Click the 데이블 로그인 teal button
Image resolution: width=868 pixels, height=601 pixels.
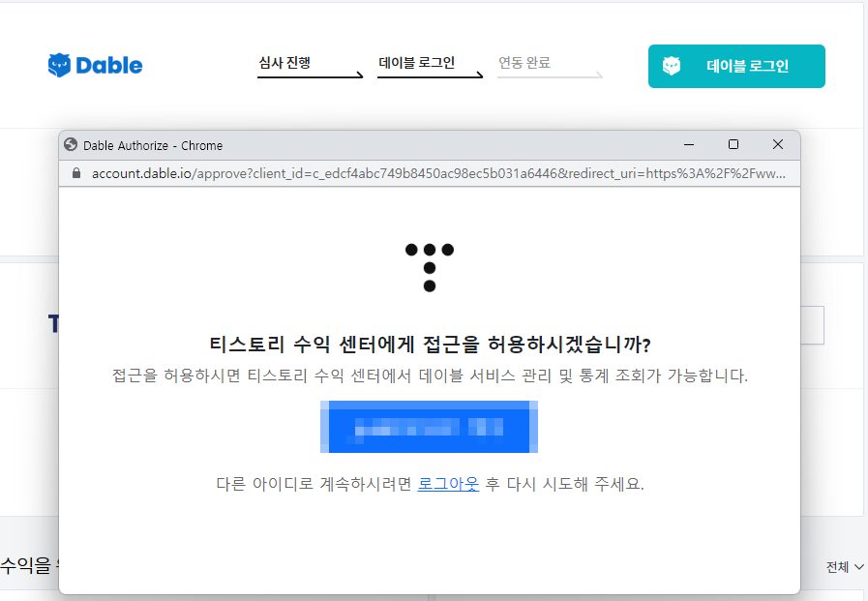pyautogui.click(x=736, y=67)
